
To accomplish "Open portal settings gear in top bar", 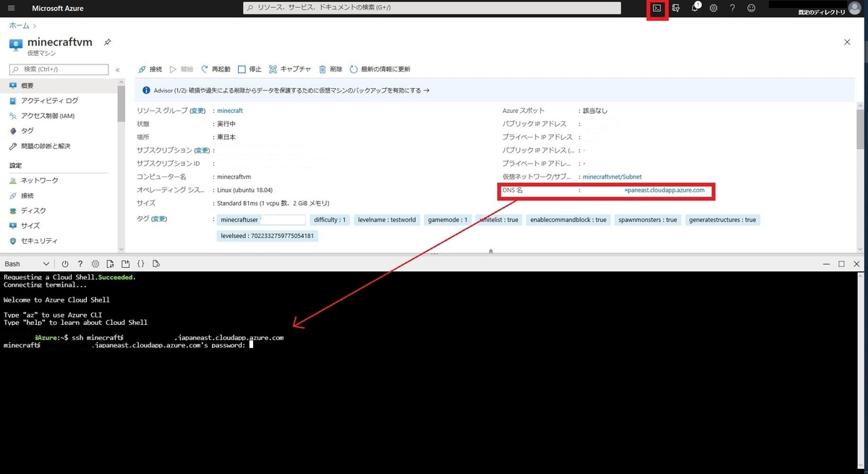I will 713,8.
